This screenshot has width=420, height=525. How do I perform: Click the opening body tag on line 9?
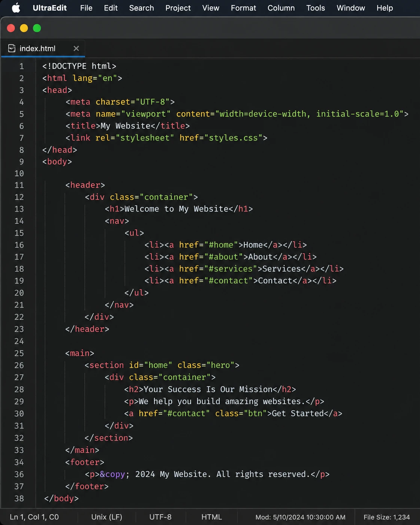point(57,162)
